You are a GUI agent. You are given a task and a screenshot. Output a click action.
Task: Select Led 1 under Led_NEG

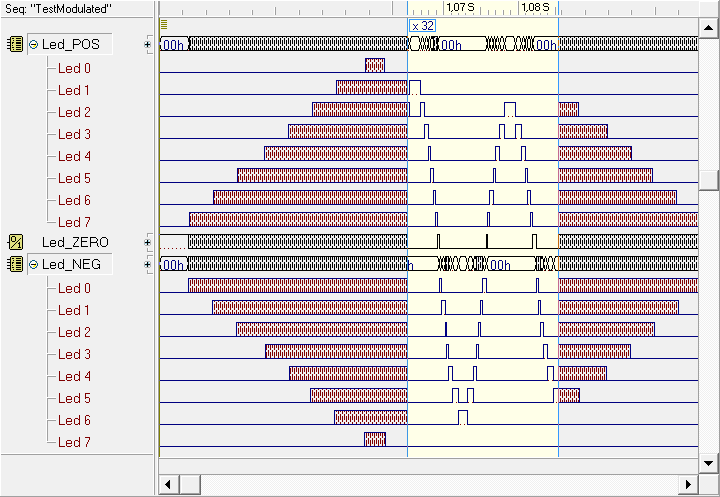point(73,311)
